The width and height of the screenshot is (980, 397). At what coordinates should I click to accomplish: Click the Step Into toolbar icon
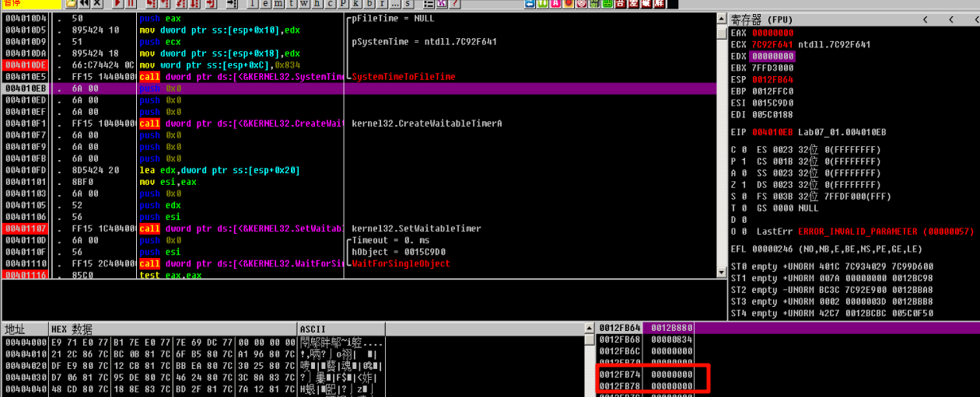click(152, 4)
